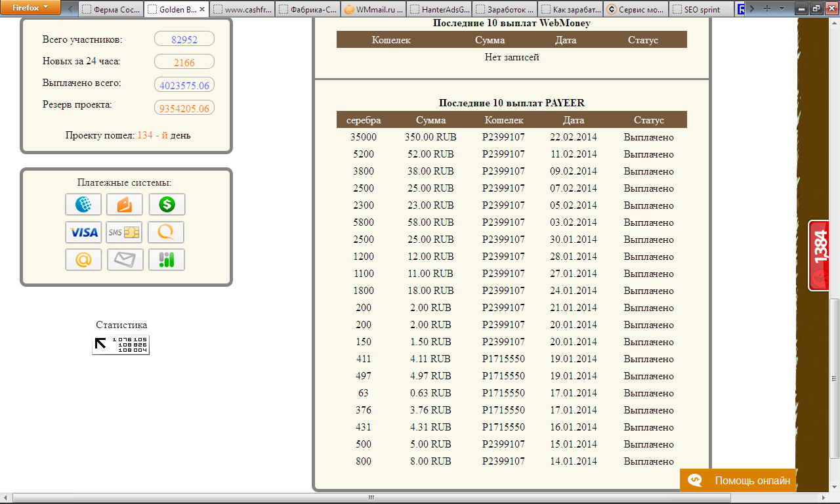The width and height of the screenshot is (840, 504).
Task: Select the QIWI orange Q icon
Action: [x=166, y=232]
